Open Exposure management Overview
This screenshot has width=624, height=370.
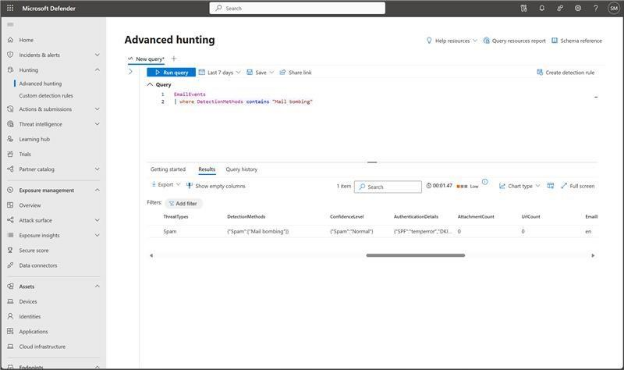pyautogui.click(x=30, y=205)
